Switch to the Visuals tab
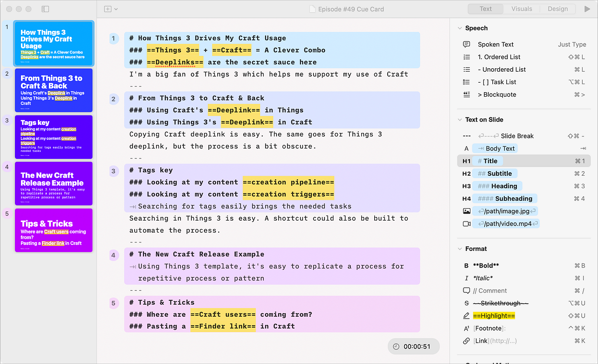This screenshot has width=598, height=364. coord(521,8)
